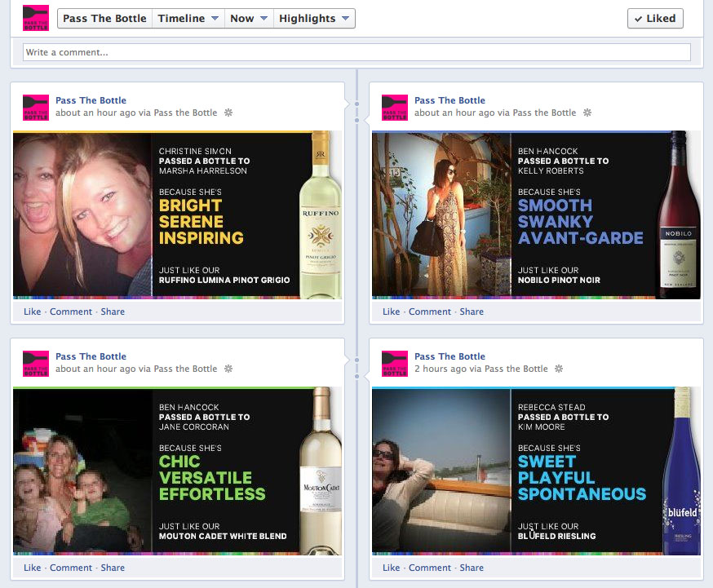Focus the Write a comment field
The image size is (713, 588).
[x=356, y=52]
